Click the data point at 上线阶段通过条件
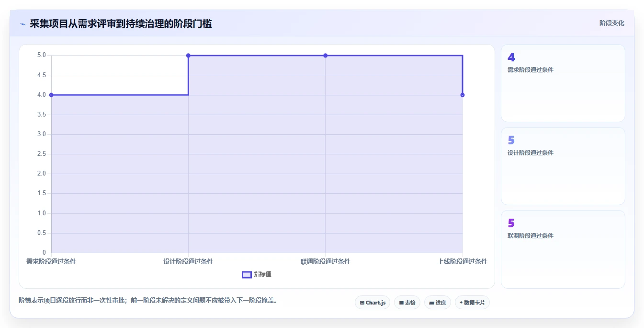 point(463,95)
